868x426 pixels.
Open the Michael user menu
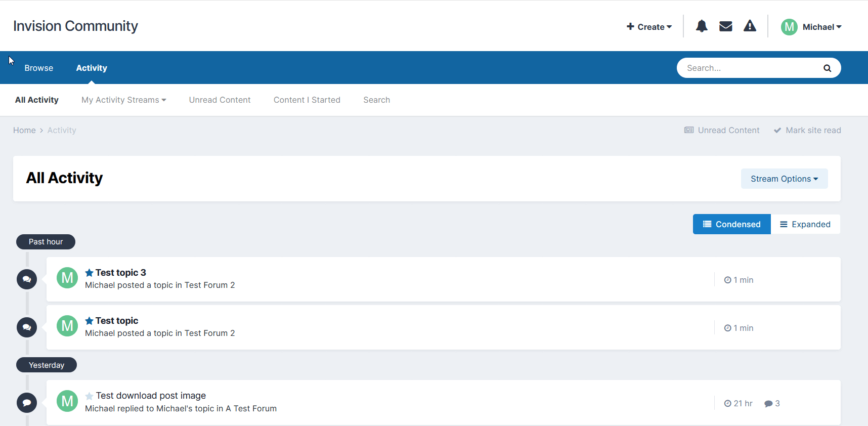(822, 27)
